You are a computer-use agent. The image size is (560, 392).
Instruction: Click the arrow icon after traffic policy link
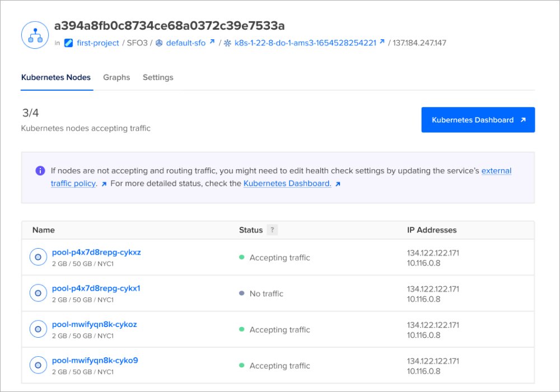[x=104, y=184]
